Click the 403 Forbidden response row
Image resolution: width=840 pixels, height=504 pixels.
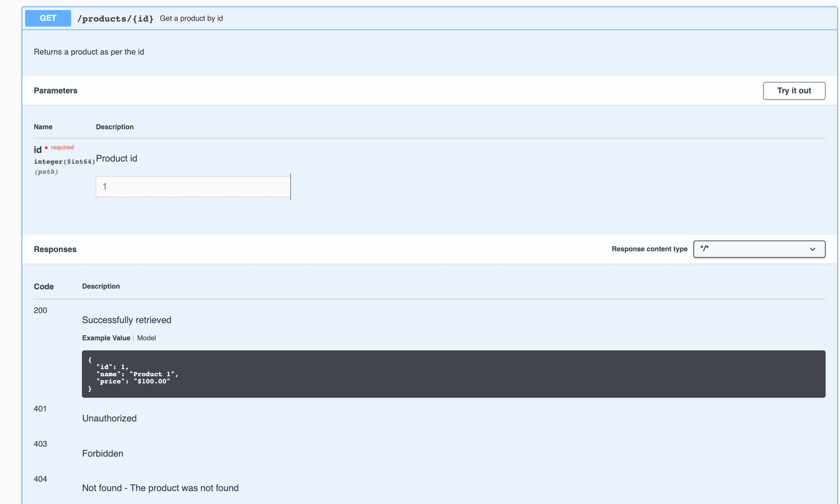click(102, 453)
